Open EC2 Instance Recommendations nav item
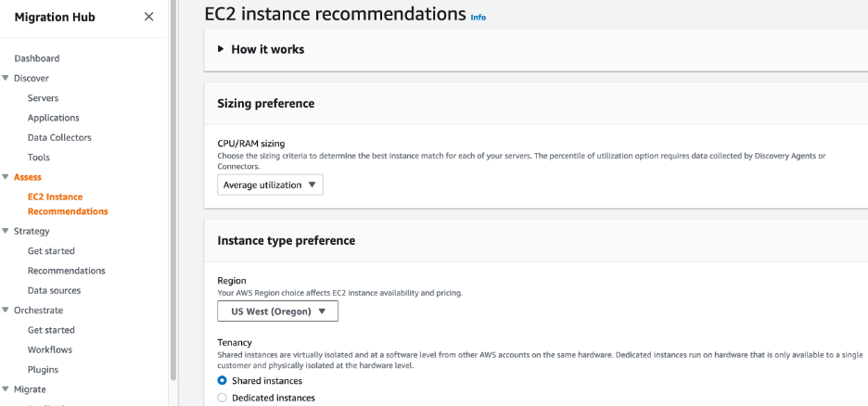 pyautogui.click(x=68, y=204)
